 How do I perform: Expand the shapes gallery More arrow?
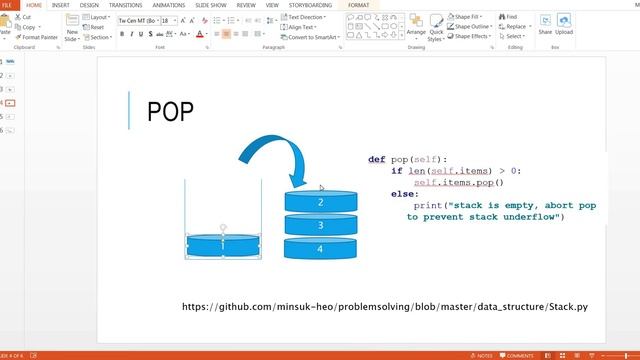coord(402,36)
